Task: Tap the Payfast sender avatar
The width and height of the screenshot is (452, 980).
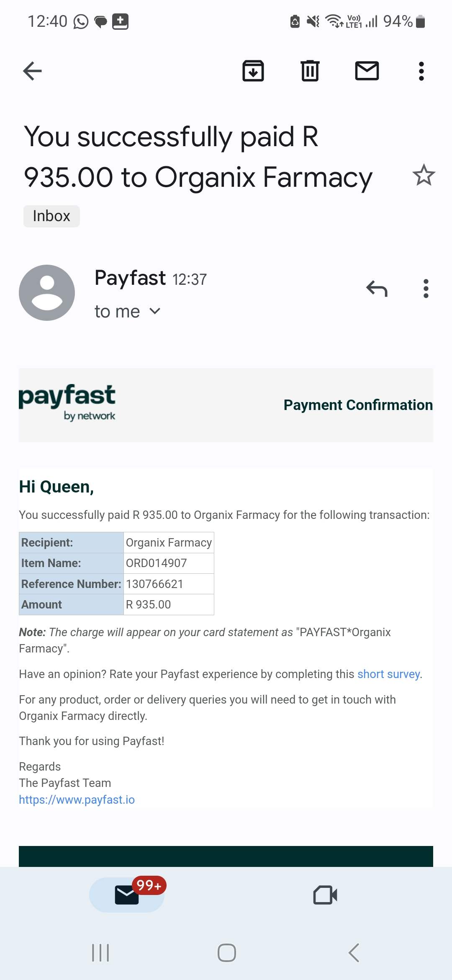Action: [x=47, y=293]
